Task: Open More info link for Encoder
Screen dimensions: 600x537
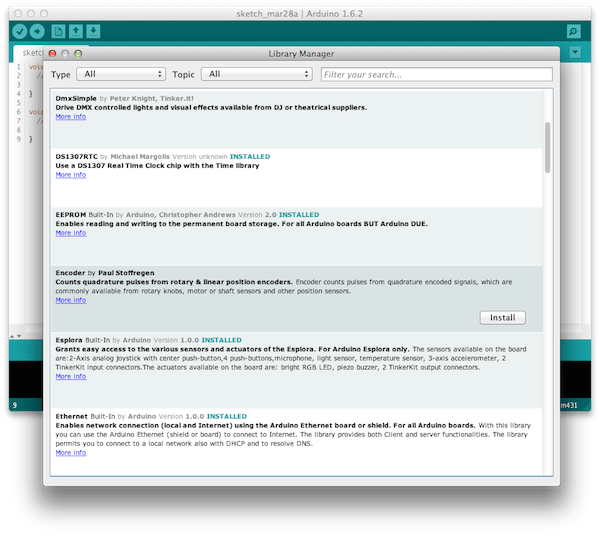Action: point(71,300)
